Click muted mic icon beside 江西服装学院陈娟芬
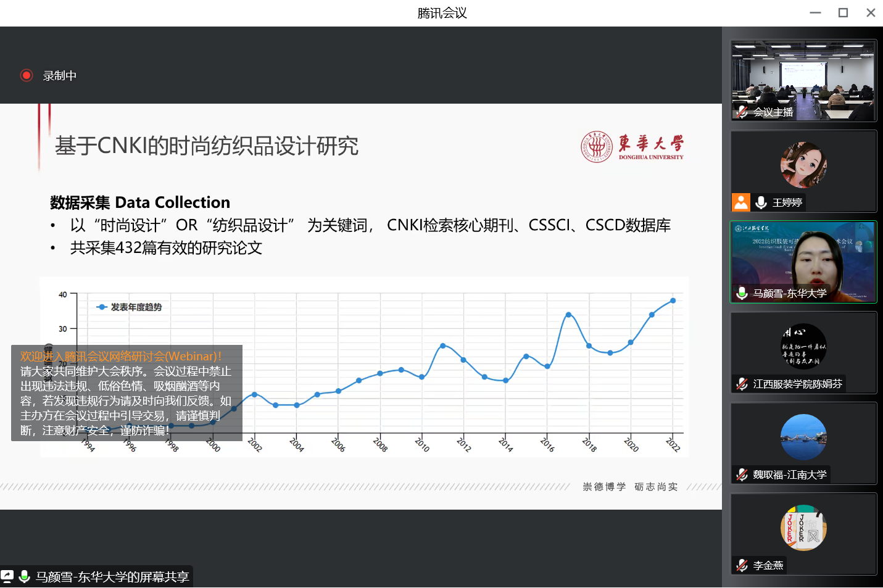The width and height of the screenshot is (883, 588). [742, 384]
